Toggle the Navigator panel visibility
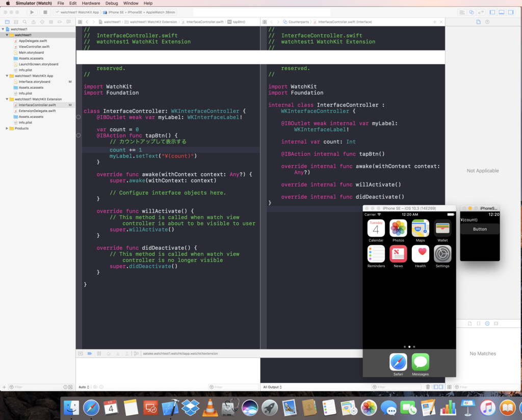 (x=492, y=12)
